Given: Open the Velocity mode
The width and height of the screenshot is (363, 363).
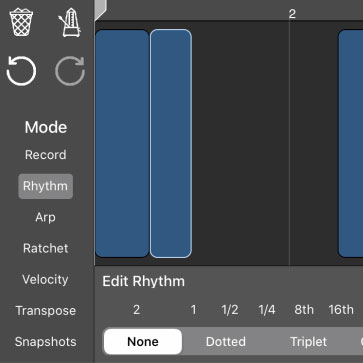Looking at the screenshot, I should click(x=45, y=279).
